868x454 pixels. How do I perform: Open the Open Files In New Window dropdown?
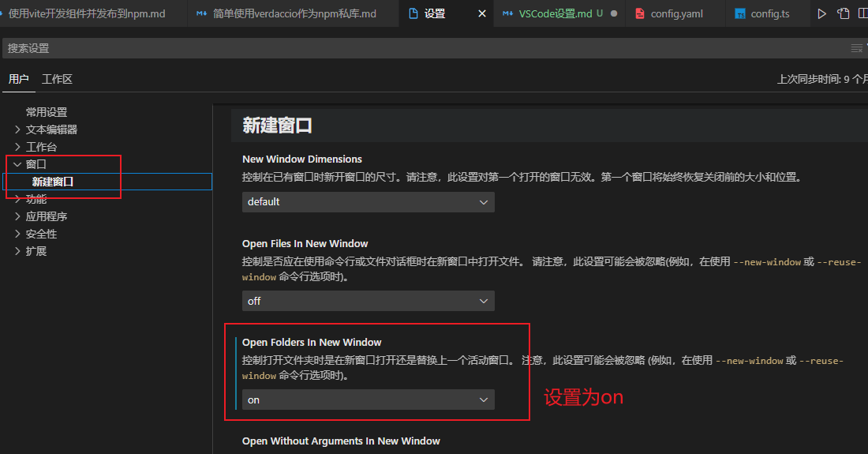click(x=368, y=301)
